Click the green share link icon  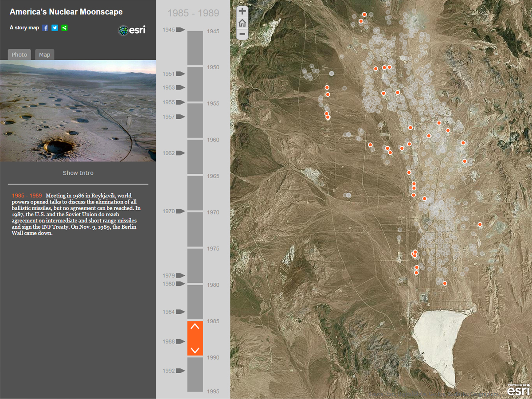(x=64, y=28)
